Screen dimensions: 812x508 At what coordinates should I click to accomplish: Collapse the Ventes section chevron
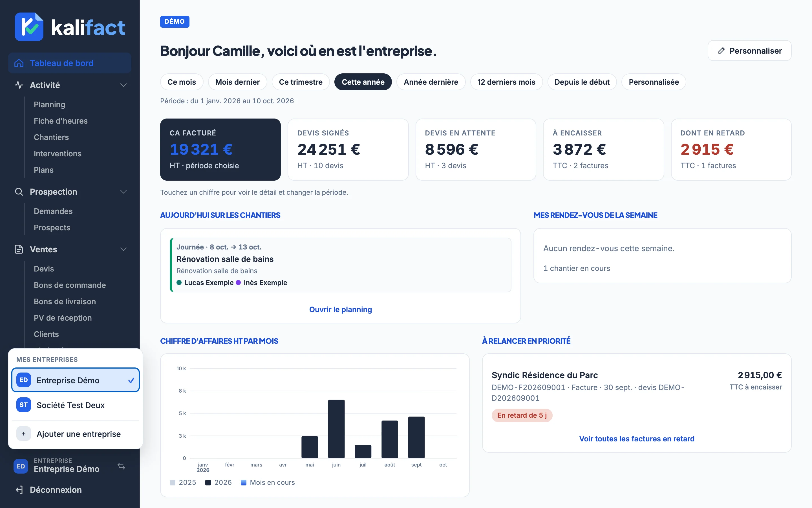123,249
